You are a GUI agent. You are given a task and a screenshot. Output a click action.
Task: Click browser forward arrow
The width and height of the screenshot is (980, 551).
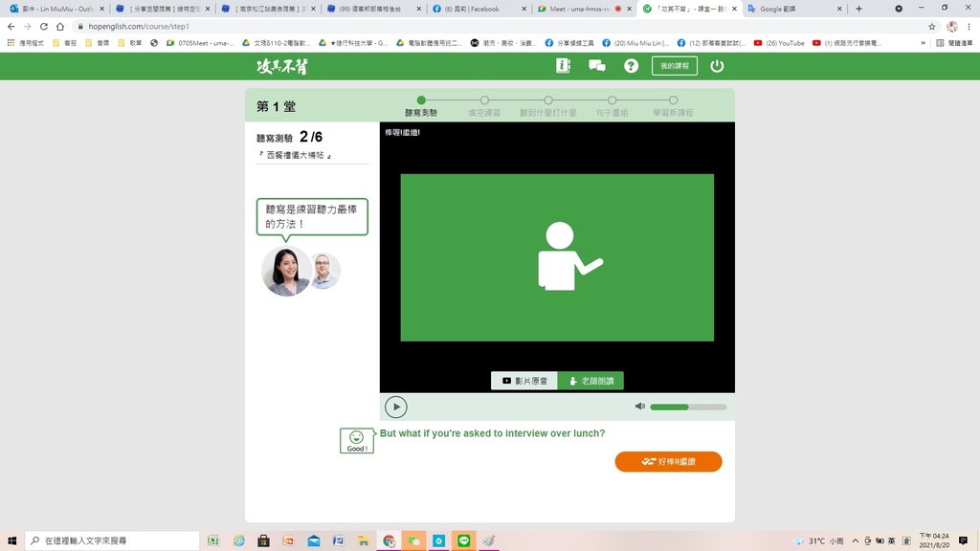(28, 26)
